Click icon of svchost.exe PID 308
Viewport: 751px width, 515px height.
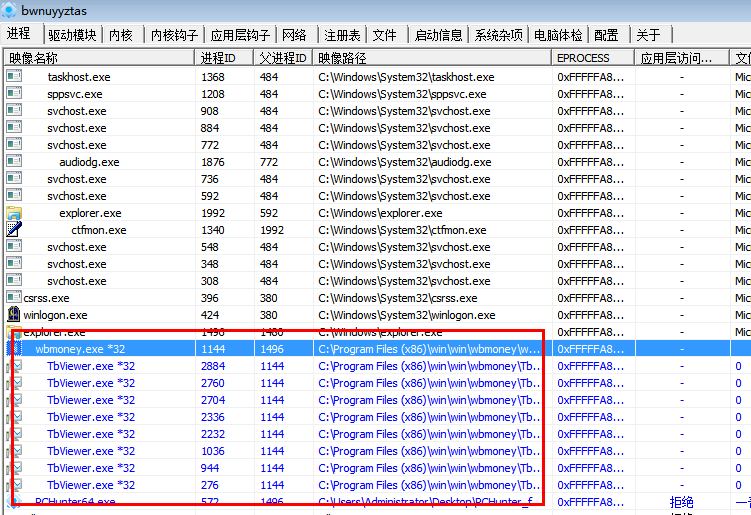pos(14,280)
